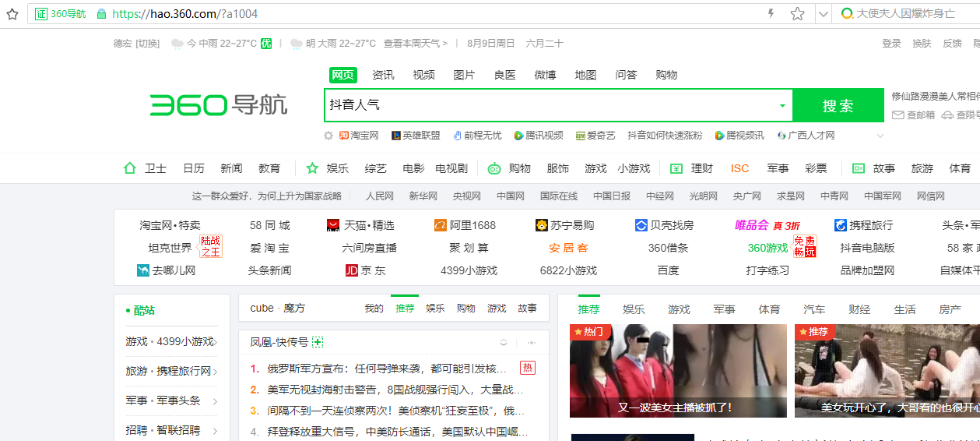Click the 携程旅行 site icon
Screen dimensions: 980x441
point(841,225)
